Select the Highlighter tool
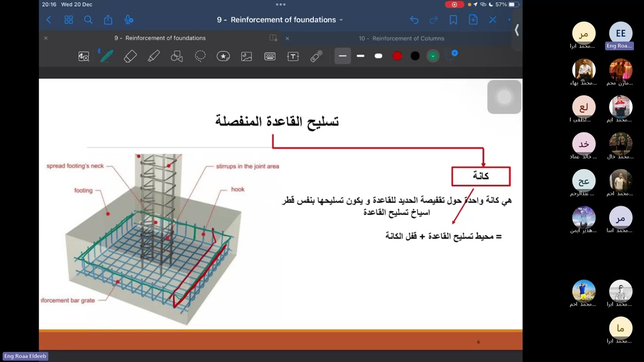The height and width of the screenshot is (362, 644). pyautogui.click(x=153, y=56)
